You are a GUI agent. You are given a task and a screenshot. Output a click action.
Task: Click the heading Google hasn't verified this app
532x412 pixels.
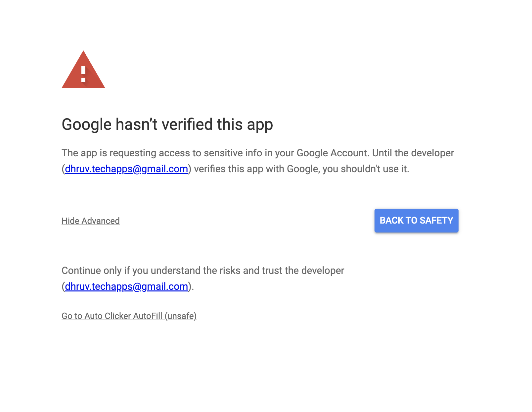[x=167, y=125]
